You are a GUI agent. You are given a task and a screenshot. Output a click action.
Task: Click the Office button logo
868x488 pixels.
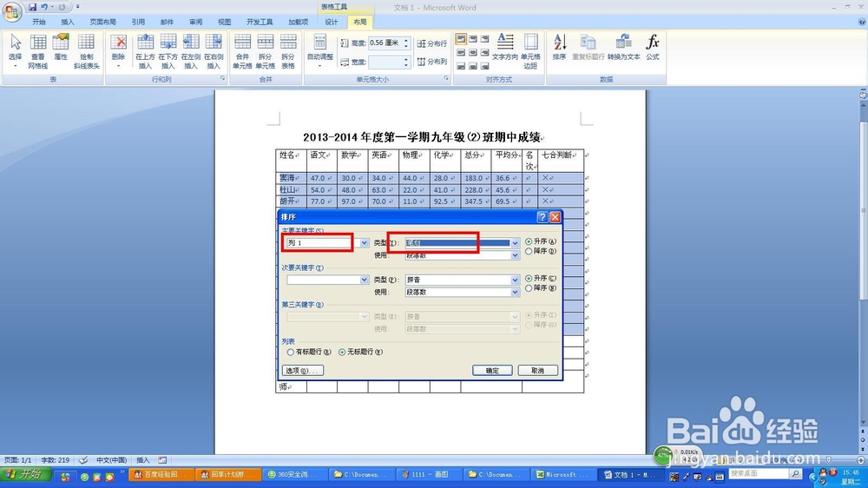11,11
